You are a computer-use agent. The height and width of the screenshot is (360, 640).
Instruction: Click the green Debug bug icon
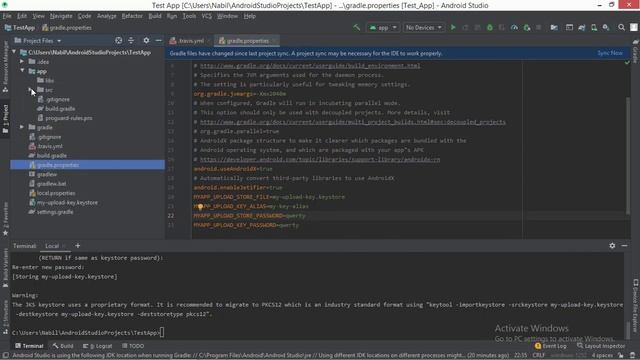pos(490,27)
